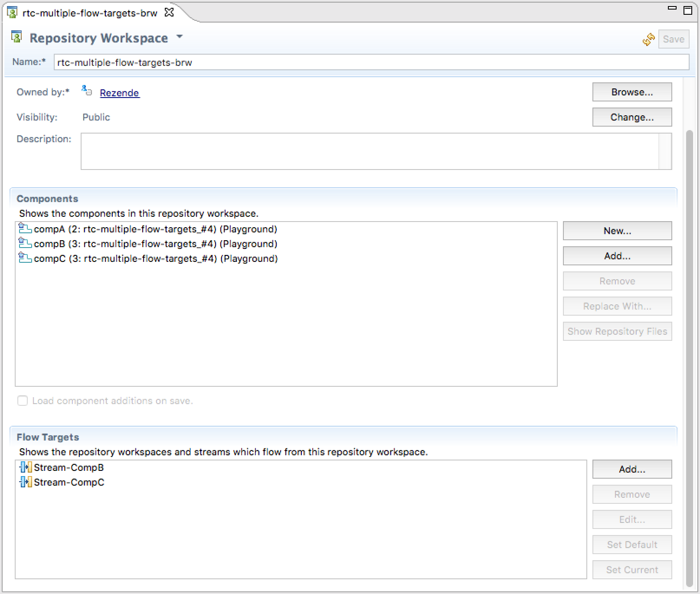700x594 pixels.
Task: Click the vertical scrollbar of the editor
Action: tap(689, 357)
